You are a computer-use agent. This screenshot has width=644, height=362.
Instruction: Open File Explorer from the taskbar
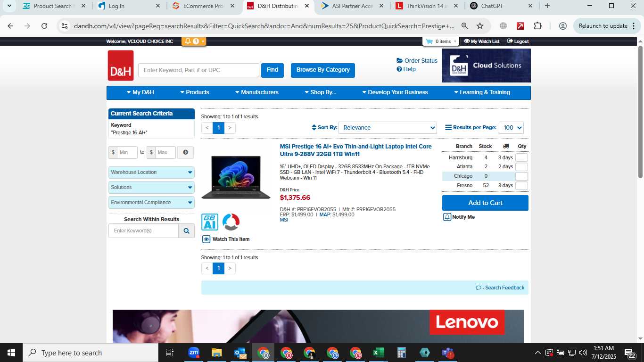tap(217, 353)
